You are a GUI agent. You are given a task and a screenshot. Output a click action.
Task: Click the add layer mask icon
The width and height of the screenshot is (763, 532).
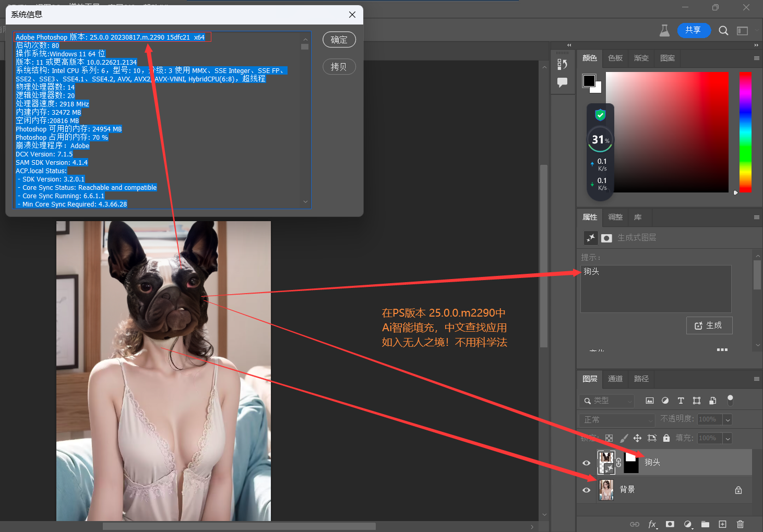tap(670, 524)
